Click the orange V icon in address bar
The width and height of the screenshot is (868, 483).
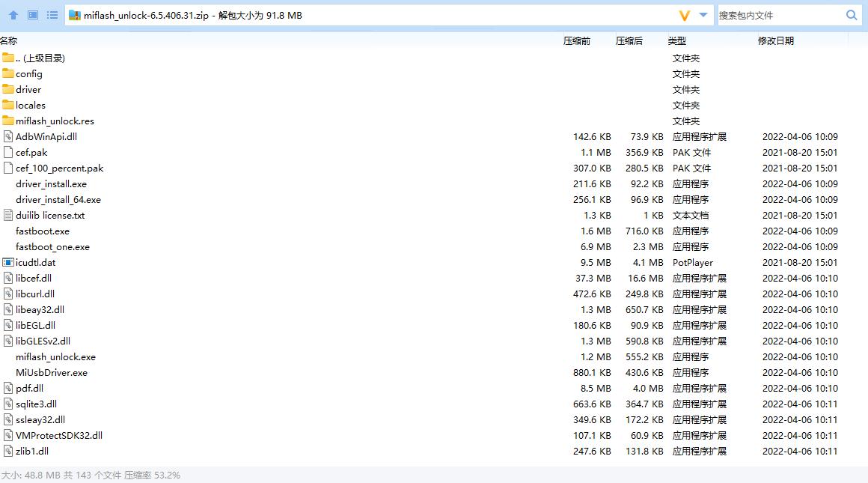point(685,16)
